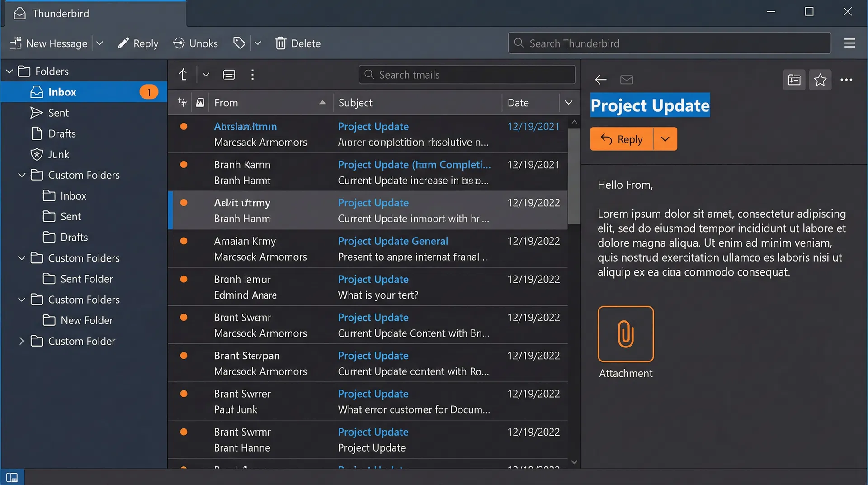Open the message list display options icon

point(229,75)
